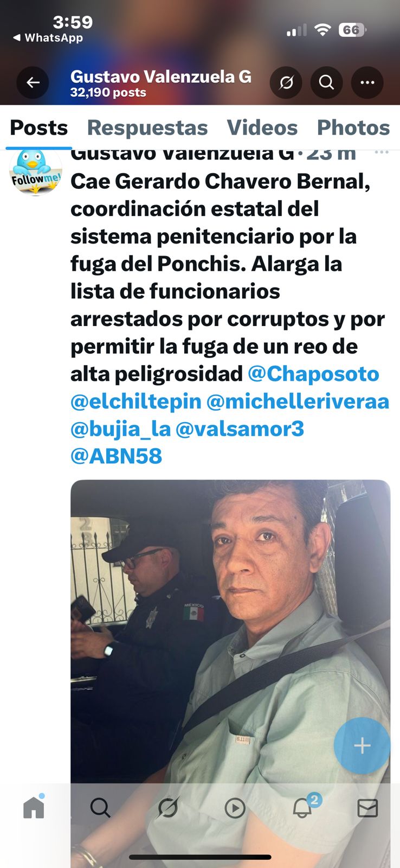The image size is (400, 868).
Task: Open Messages envelope icon
Action: click(367, 808)
